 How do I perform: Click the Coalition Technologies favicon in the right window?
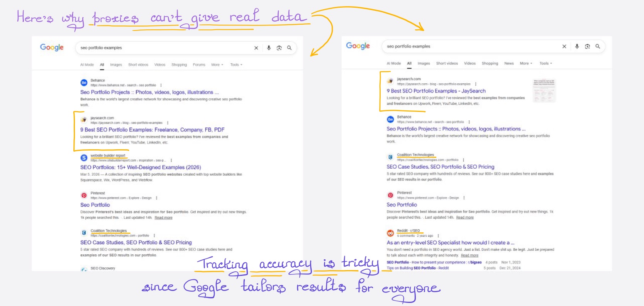click(x=390, y=157)
